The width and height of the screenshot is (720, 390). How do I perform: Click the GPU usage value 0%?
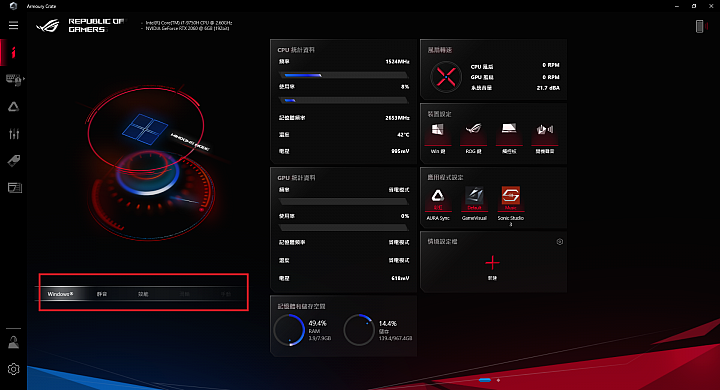[x=405, y=216]
